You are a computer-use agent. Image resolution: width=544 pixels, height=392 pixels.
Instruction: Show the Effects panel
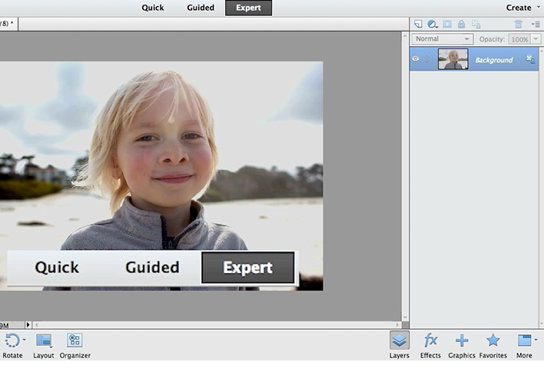[430, 345]
